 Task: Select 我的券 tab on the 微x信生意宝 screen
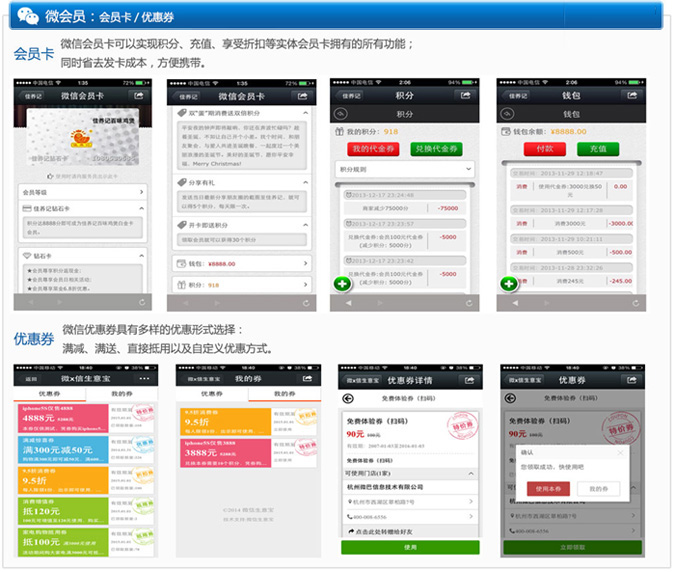coord(122,393)
